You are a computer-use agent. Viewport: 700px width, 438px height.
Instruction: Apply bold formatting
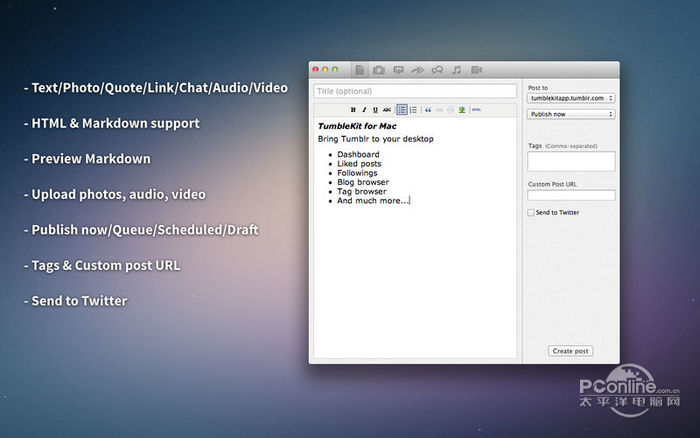[x=353, y=110]
